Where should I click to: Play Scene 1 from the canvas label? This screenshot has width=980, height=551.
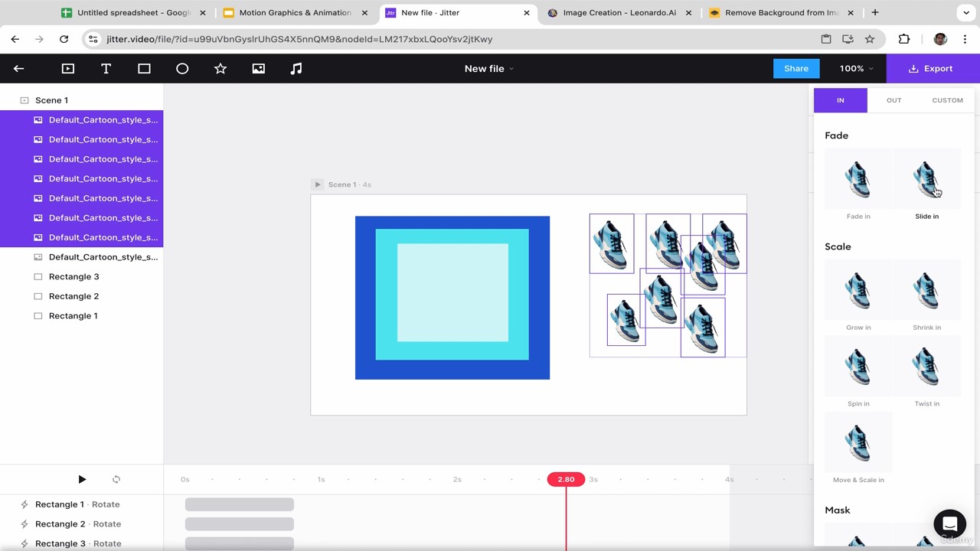[x=317, y=184]
